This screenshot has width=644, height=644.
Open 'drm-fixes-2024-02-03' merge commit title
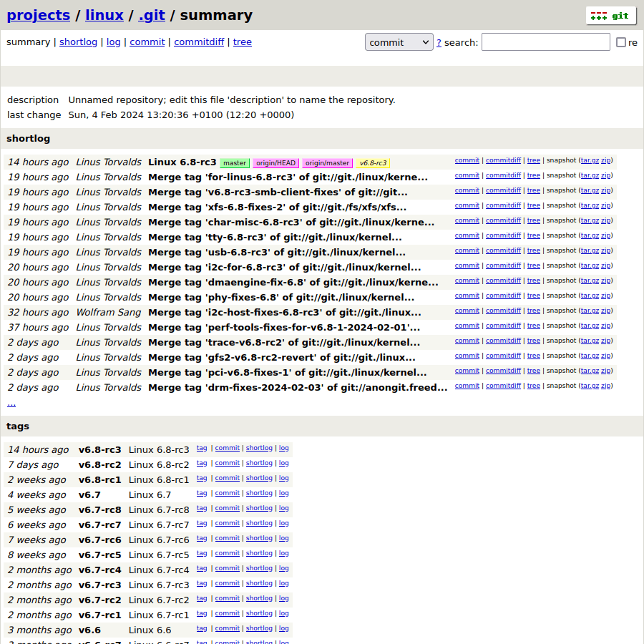click(x=298, y=388)
